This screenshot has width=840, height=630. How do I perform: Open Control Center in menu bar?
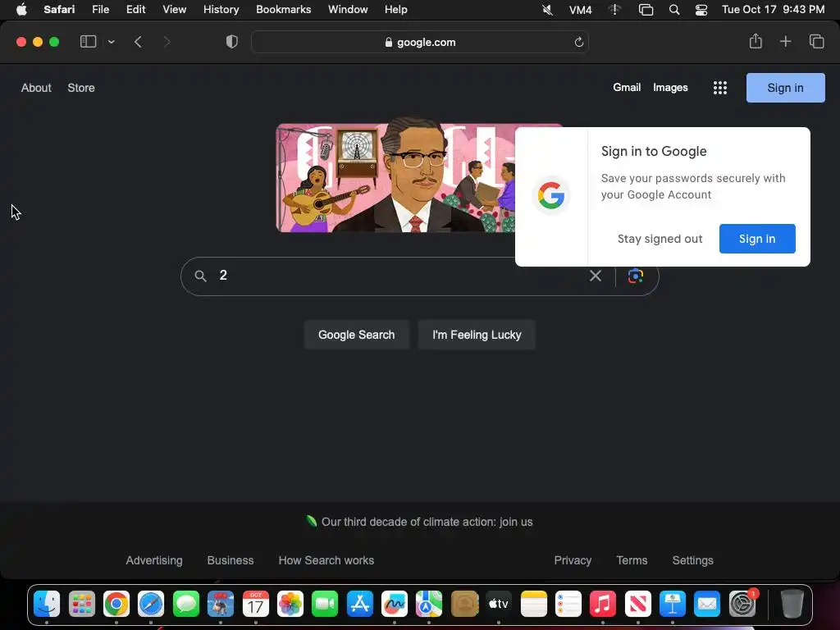701,10
